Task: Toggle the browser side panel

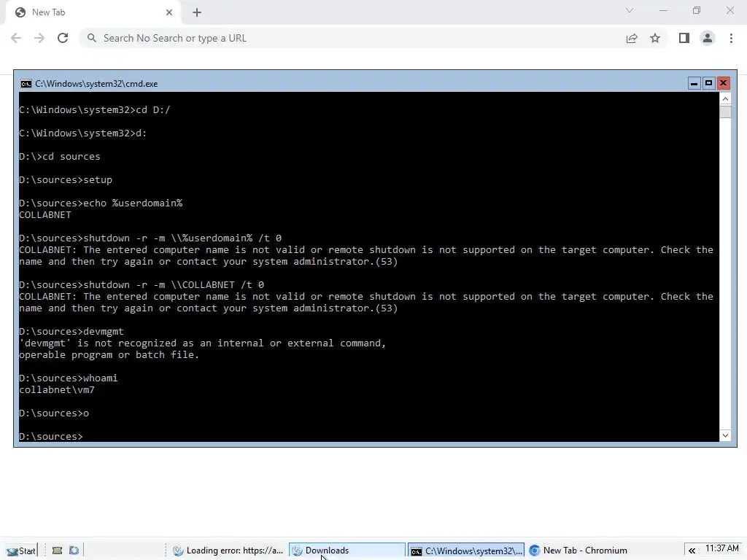Action: pyautogui.click(x=684, y=38)
